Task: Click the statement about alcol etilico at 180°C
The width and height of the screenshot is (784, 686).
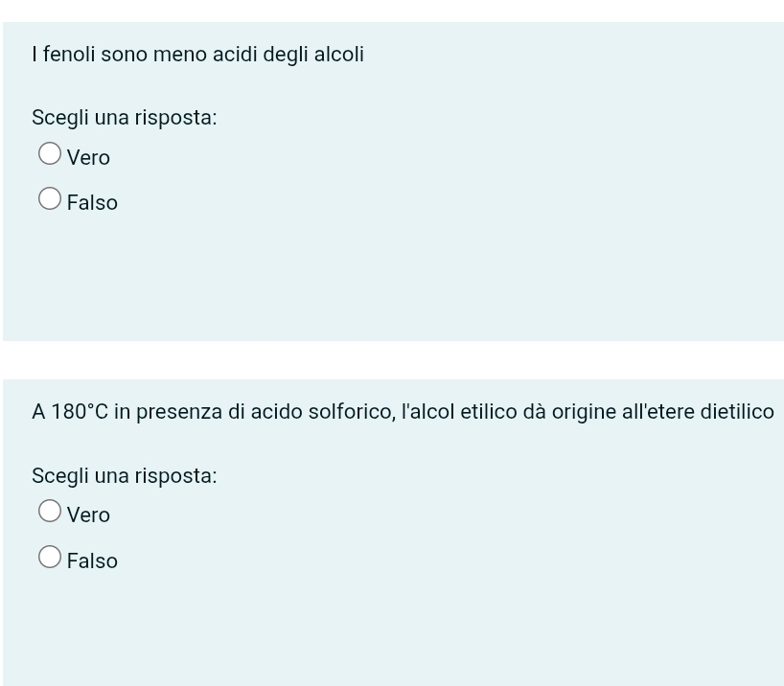Action: pyautogui.click(x=403, y=412)
